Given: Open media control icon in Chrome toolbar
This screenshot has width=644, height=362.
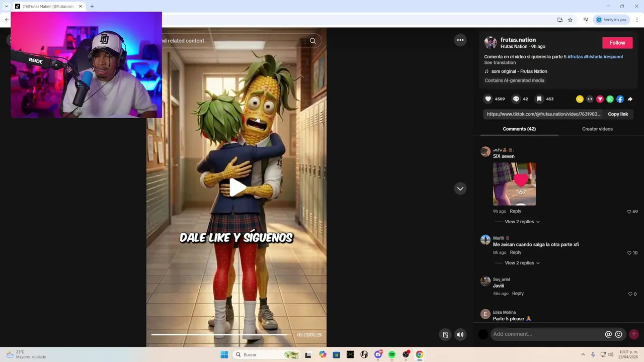Looking at the screenshot, I should click(x=586, y=20).
